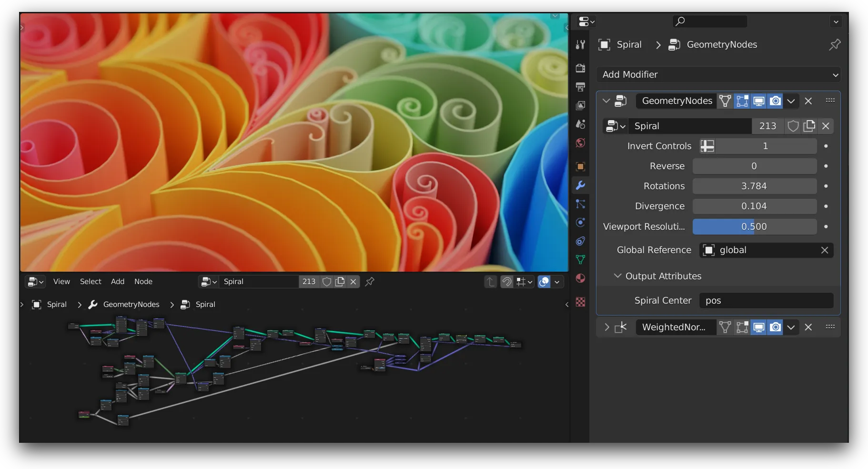Open the Node menu in node editor
This screenshot has height=469, width=868.
143,282
